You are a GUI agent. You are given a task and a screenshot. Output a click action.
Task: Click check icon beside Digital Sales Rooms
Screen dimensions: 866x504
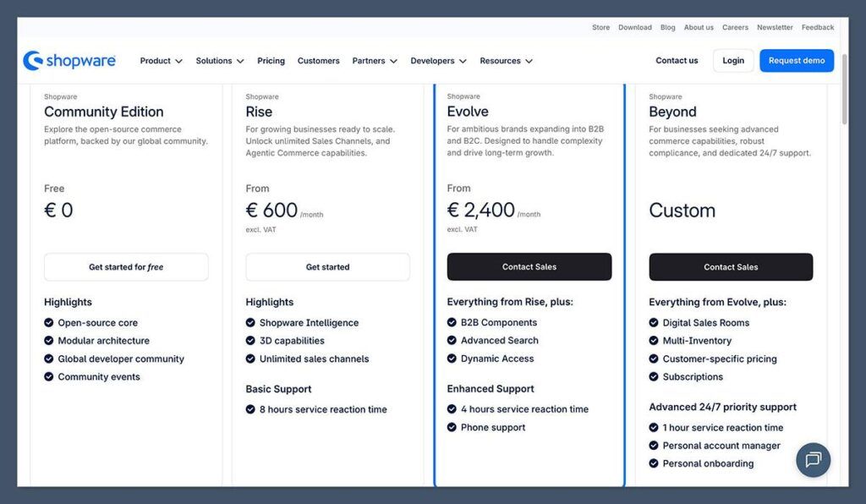[654, 322]
